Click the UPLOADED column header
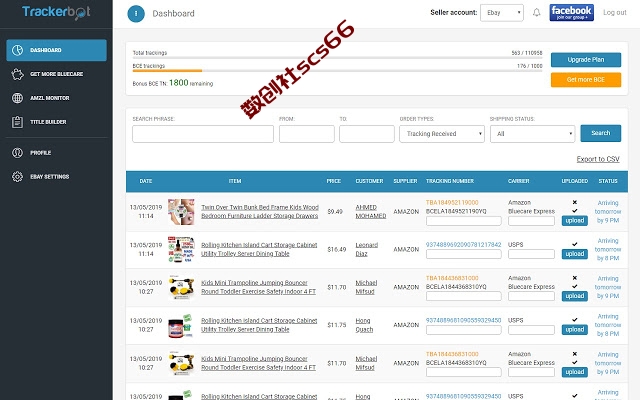This screenshot has height=400, width=640. 575,181
